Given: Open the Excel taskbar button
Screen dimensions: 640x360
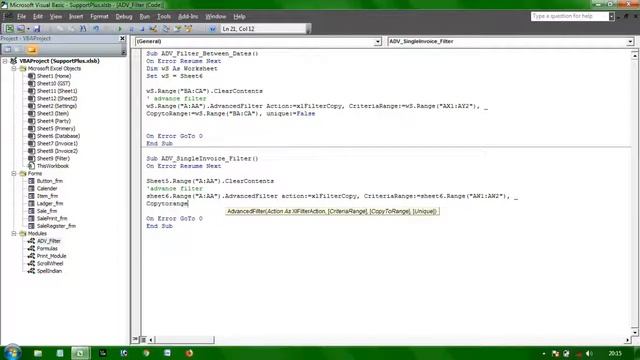Looking at the screenshot, I should [80, 353].
